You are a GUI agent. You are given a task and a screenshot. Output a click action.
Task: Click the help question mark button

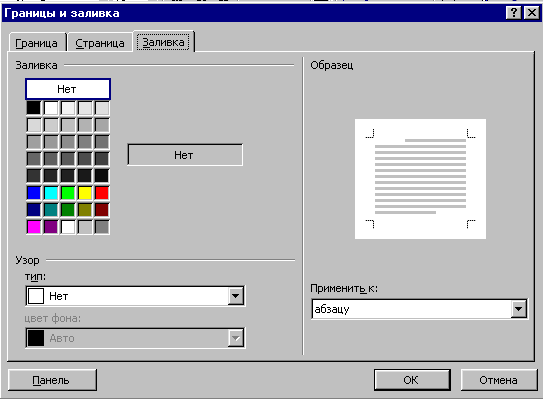click(x=514, y=13)
